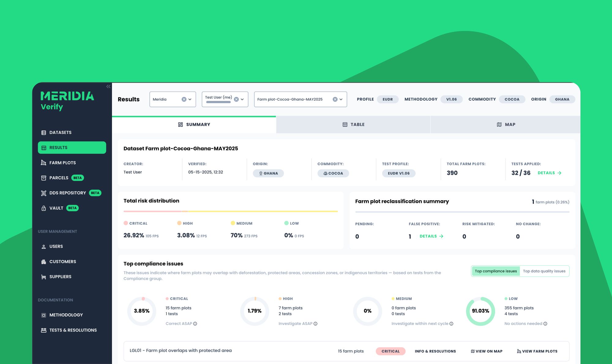Click the Total risk distribution bar
The height and width of the screenshot is (364, 612).
coord(230,211)
